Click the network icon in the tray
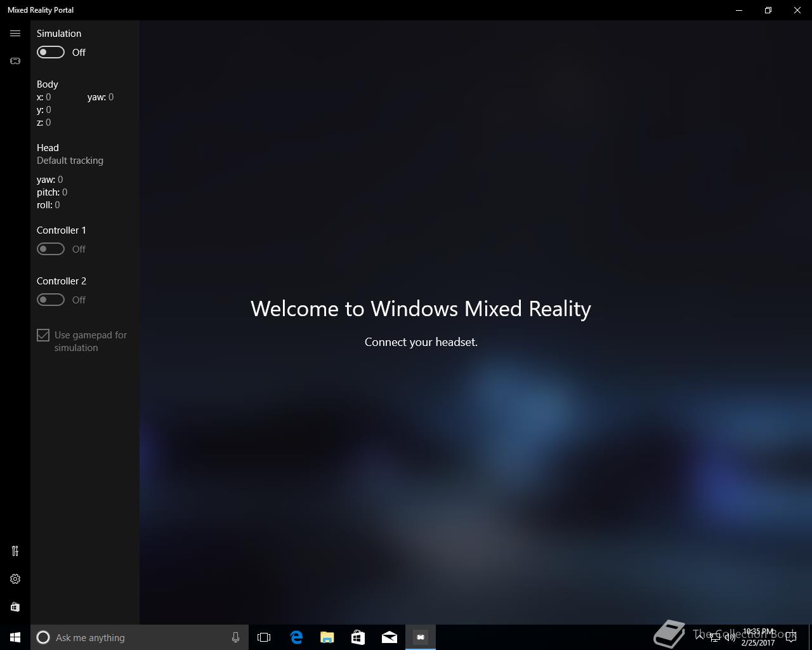The height and width of the screenshot is (650, 812). 714,637
